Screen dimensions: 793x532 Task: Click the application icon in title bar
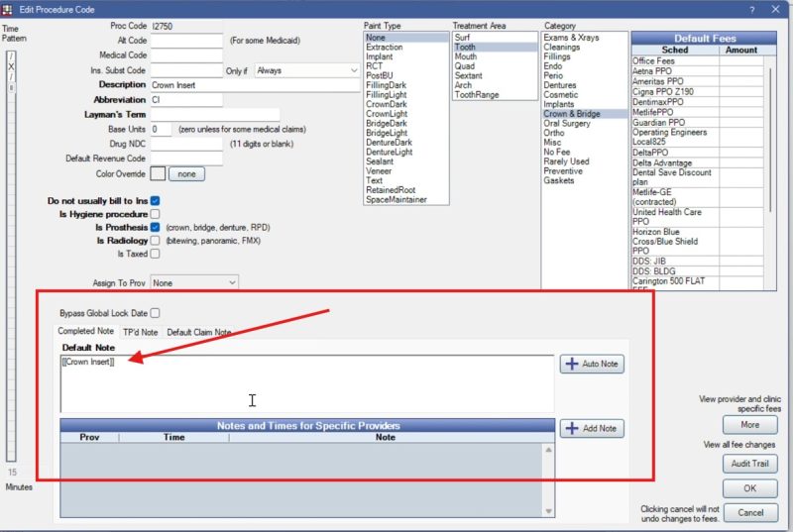pyautogui.click(x=7, y=9)
